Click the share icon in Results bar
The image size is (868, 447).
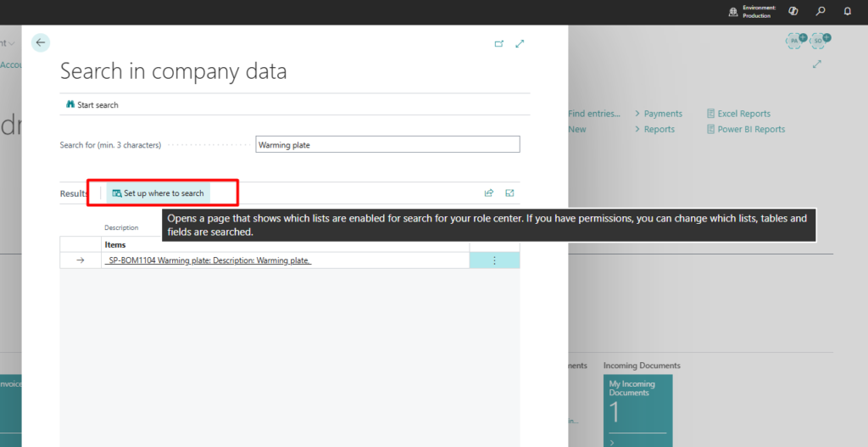[x=489, y=193]
